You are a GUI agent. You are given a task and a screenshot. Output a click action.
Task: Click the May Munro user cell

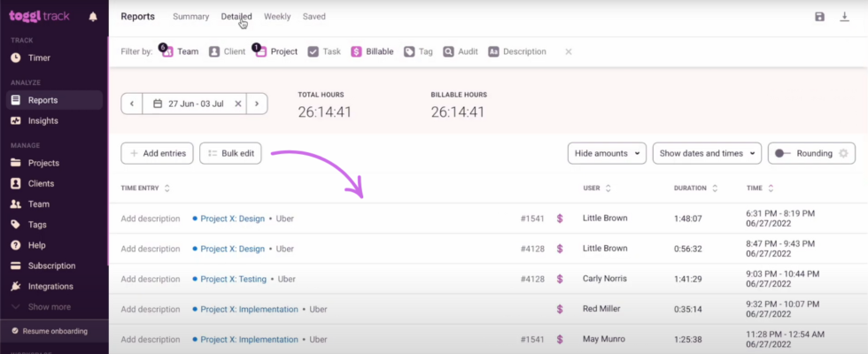(604, 339)
